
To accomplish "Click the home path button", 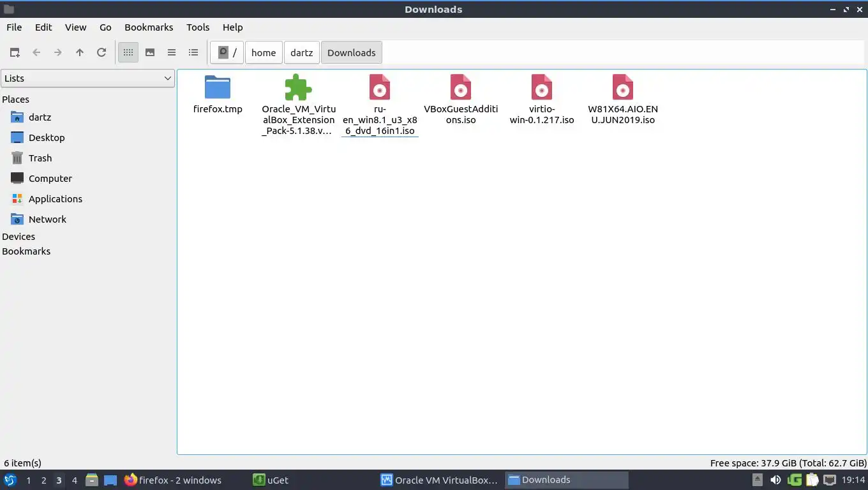I will [264, 52].
